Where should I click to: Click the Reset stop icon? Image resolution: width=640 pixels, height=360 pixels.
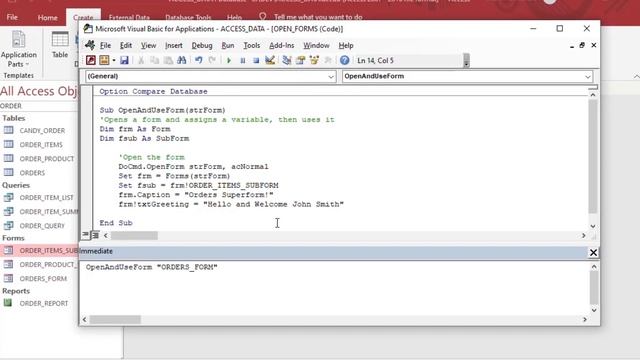(256, 60)
